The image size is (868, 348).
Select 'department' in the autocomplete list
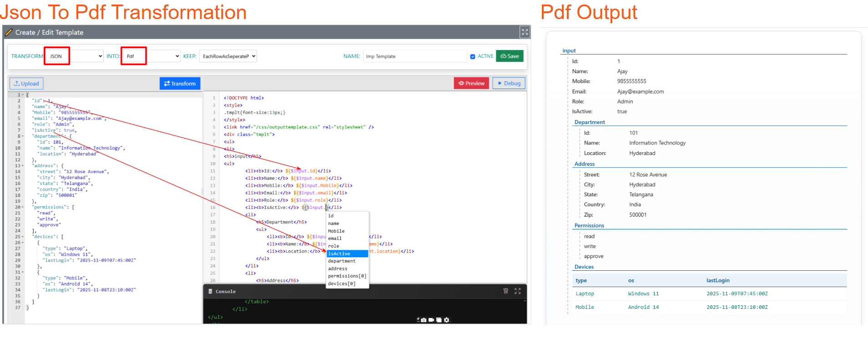pyautogui.click(x=348, y=261)
